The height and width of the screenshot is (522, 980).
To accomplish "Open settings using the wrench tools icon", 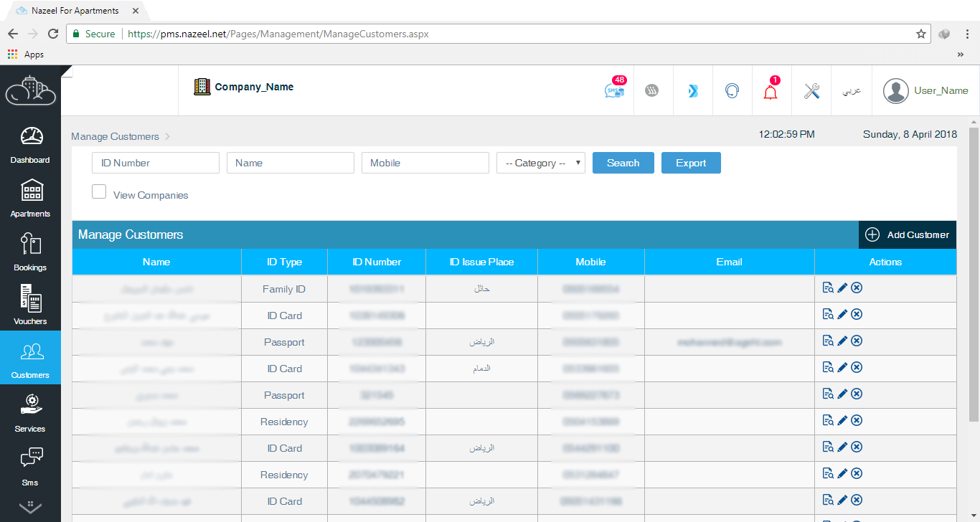I will click(x=811, y=90).
